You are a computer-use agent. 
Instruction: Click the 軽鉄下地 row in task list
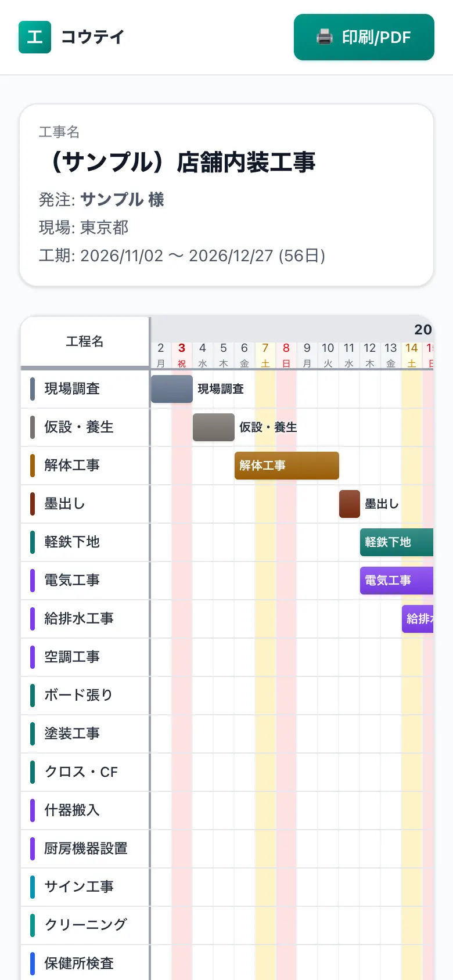(85, 542)
